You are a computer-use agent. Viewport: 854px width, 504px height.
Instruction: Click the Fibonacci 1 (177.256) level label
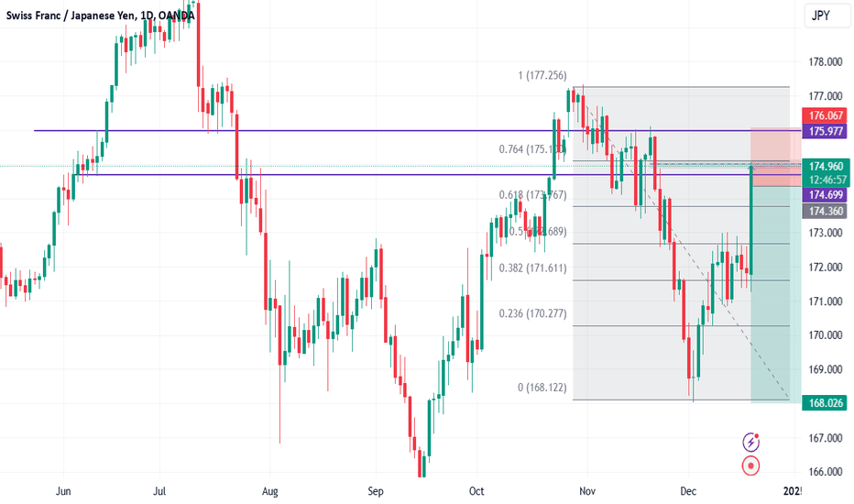click(x=542, y=75)
